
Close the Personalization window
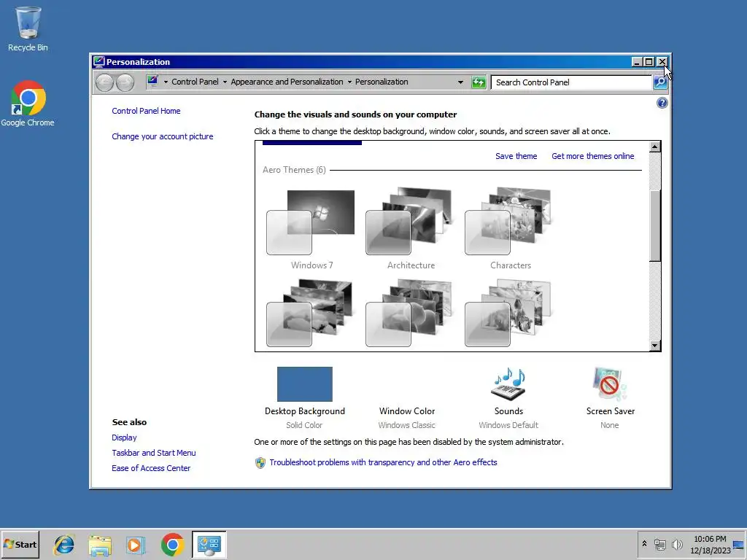coord(662,61)
